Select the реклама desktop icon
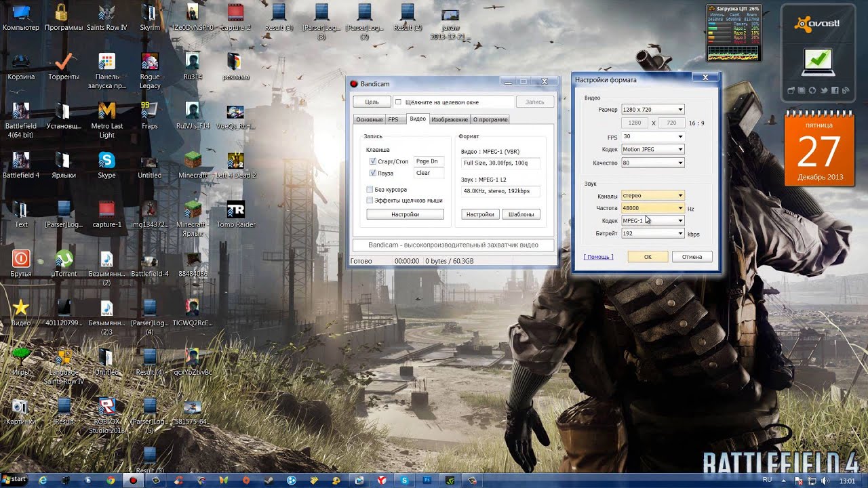Screen dimensions: 868x488 point(235,67)
